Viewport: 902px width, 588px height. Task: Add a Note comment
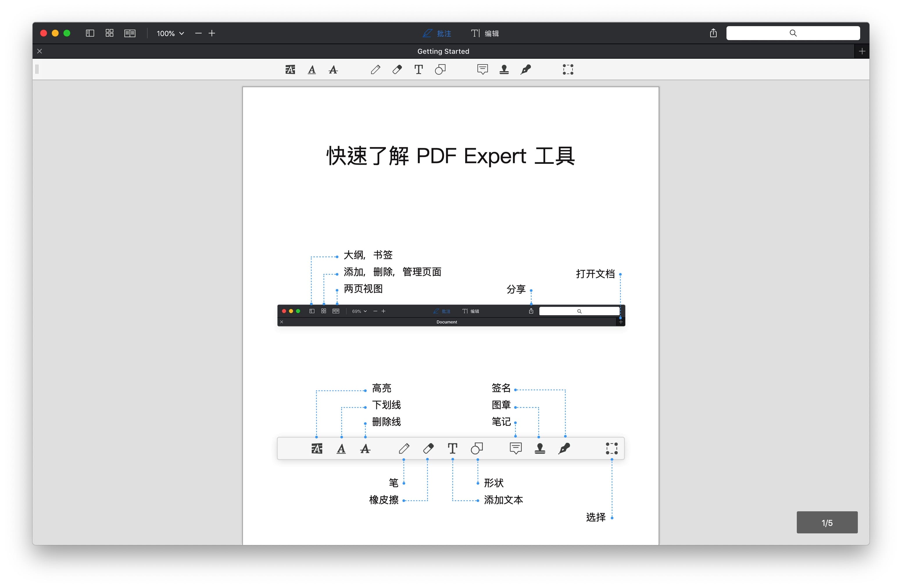tap(482, 70)
